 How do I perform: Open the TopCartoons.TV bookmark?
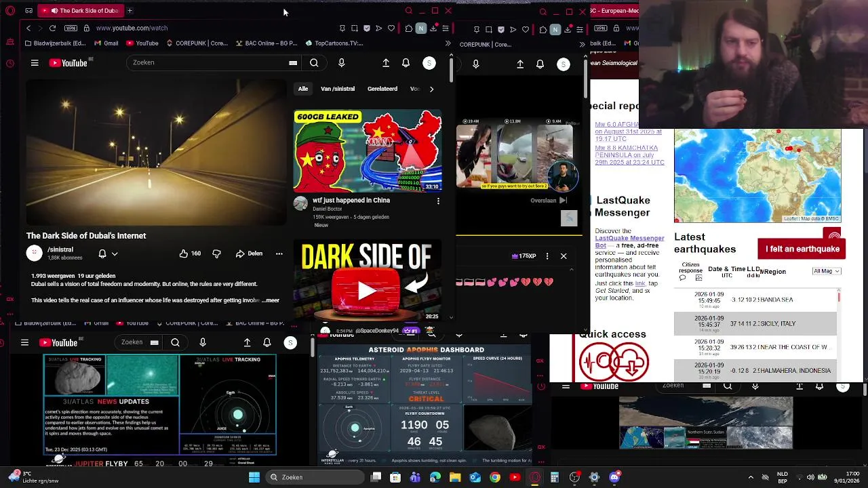[x=334, y=43]
